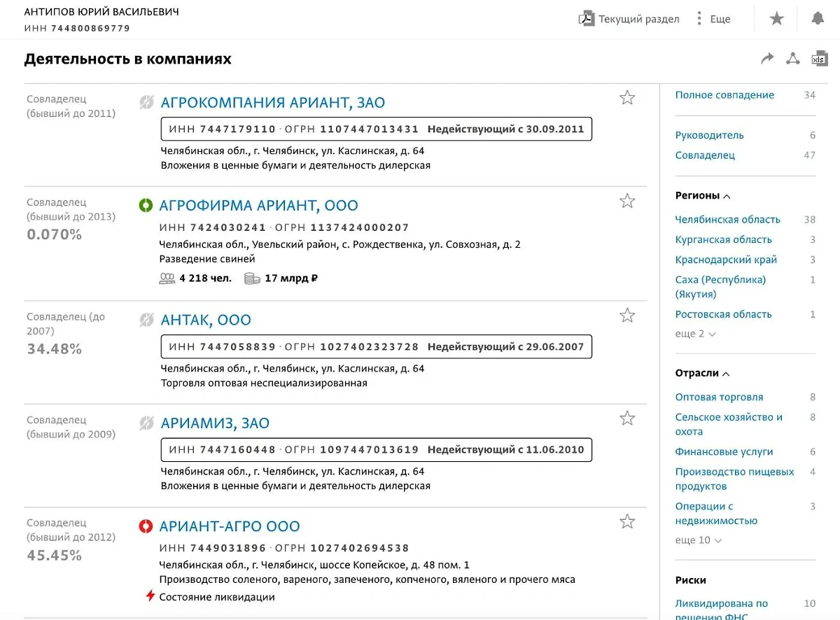The height and width of the screenshot is (620, 840).
Task: Filter by Сельское хозяйство и охота
Action: pyautogui.click(x=729, y=424)
